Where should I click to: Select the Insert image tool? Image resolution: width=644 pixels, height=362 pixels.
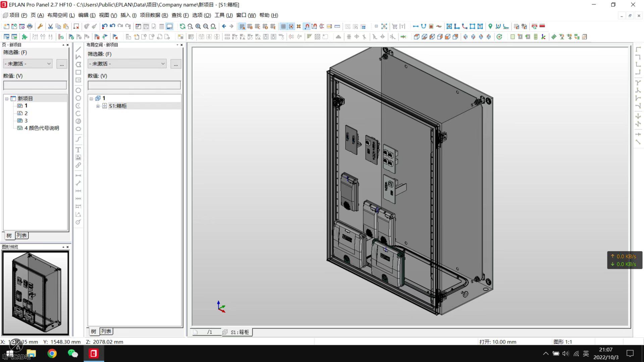tap(78, 158)
